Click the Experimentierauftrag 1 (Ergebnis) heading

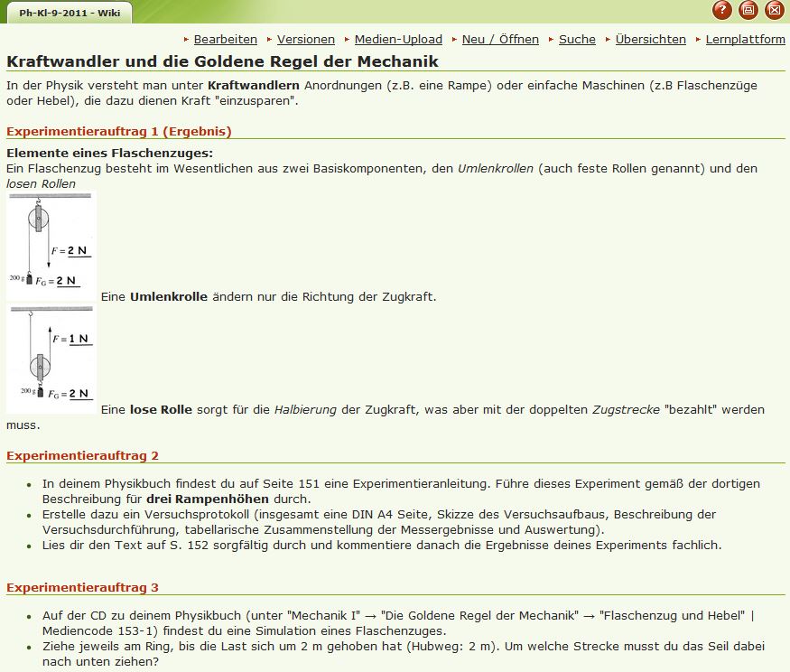tap(119, 131)
